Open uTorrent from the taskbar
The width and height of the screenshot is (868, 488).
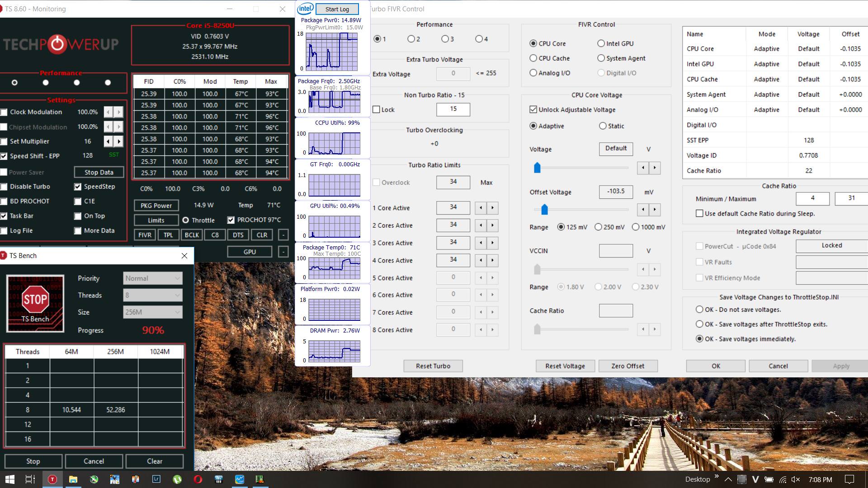[177, 479]
